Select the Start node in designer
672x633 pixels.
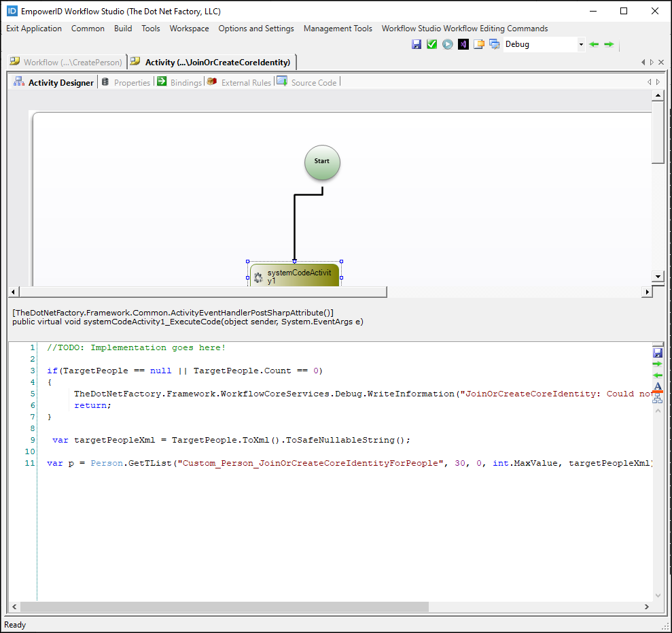click(x=322, y=162)
